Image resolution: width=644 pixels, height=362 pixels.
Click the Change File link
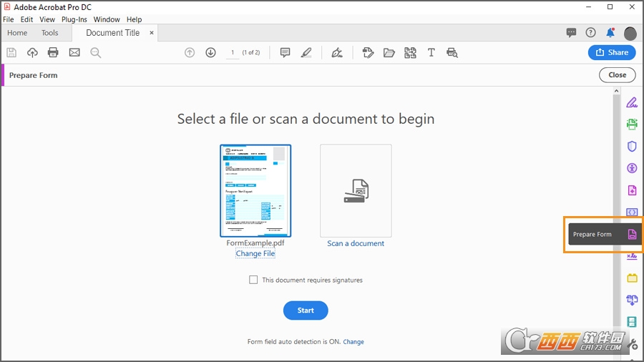255,254
